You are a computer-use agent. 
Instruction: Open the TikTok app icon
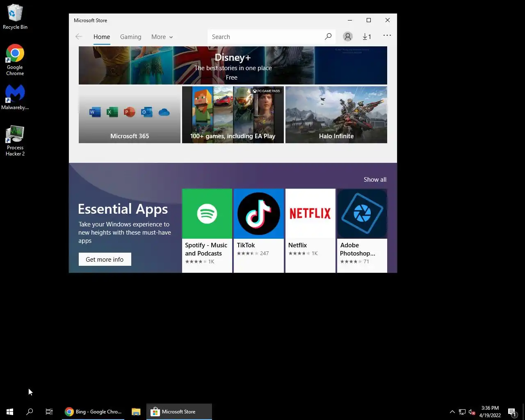[x=259, y=214]
